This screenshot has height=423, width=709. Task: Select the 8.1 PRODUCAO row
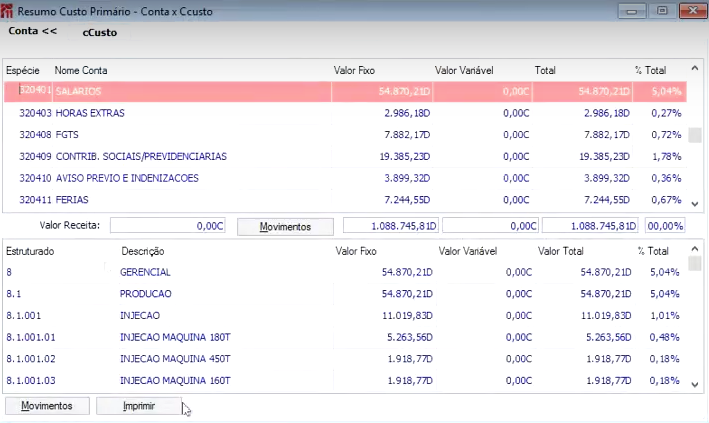(345, 294)
